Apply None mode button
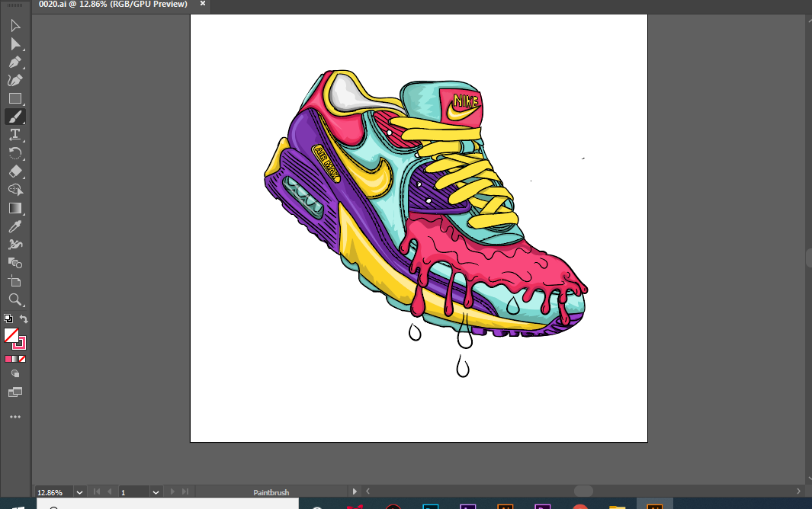 point(22,359)
